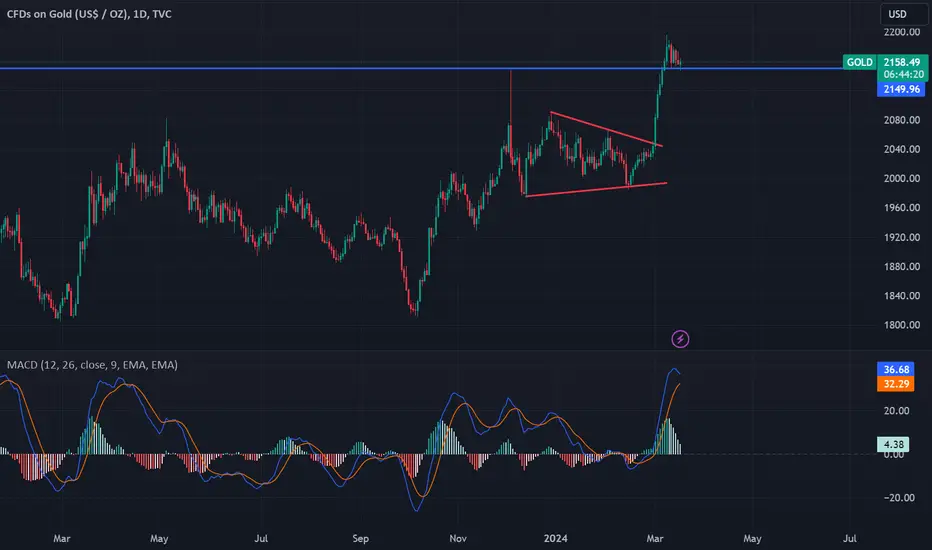This screenshot has width=932, height=550.
Task: Select the MACD indicator legend label
Action: (92, 365)
